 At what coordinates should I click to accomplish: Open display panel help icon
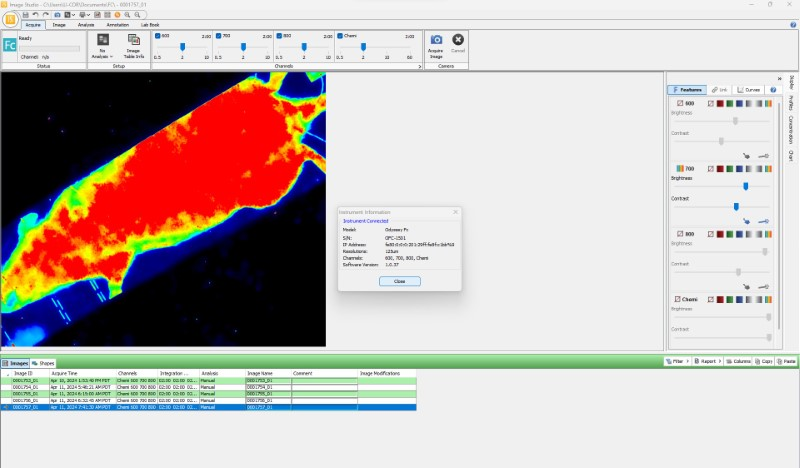coord(773,90)
